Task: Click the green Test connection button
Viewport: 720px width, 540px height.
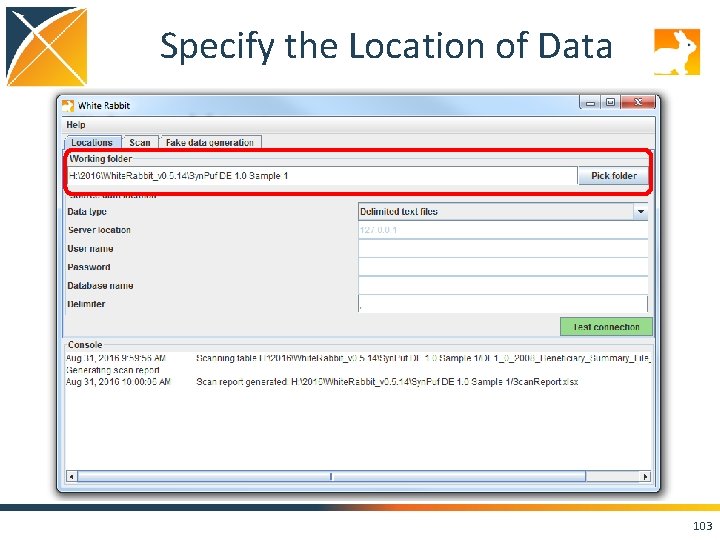Action: pos(606,326)
